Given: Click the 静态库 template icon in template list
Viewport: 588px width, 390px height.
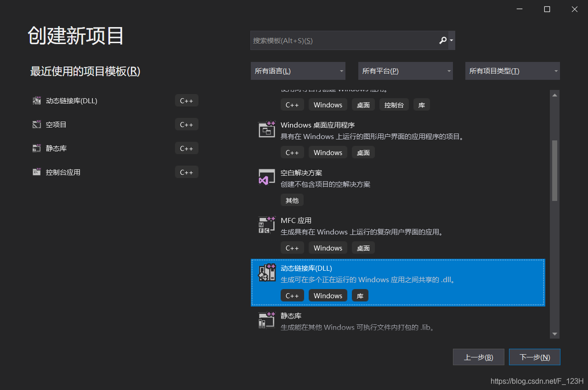Looking at the screenshot, I should [x=267, y=320].
